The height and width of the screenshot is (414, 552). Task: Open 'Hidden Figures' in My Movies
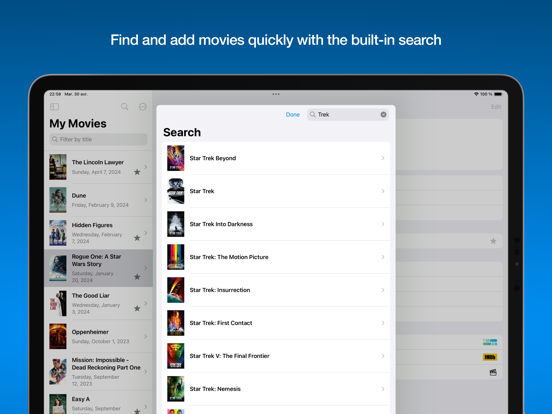pos(99,233)
